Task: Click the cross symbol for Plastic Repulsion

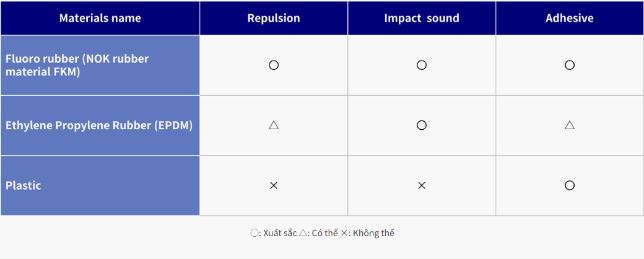Action: 274,185
